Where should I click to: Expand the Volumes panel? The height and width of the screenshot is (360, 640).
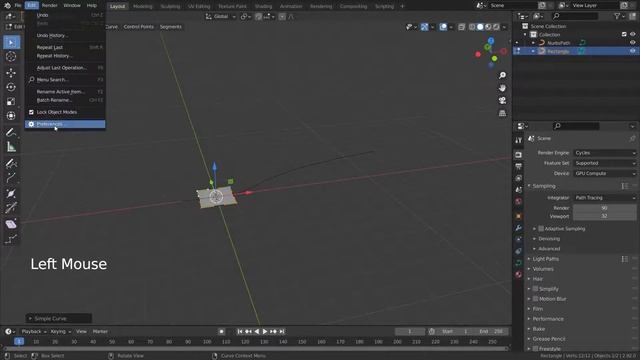pyautogui.click(x=543, y=269)
